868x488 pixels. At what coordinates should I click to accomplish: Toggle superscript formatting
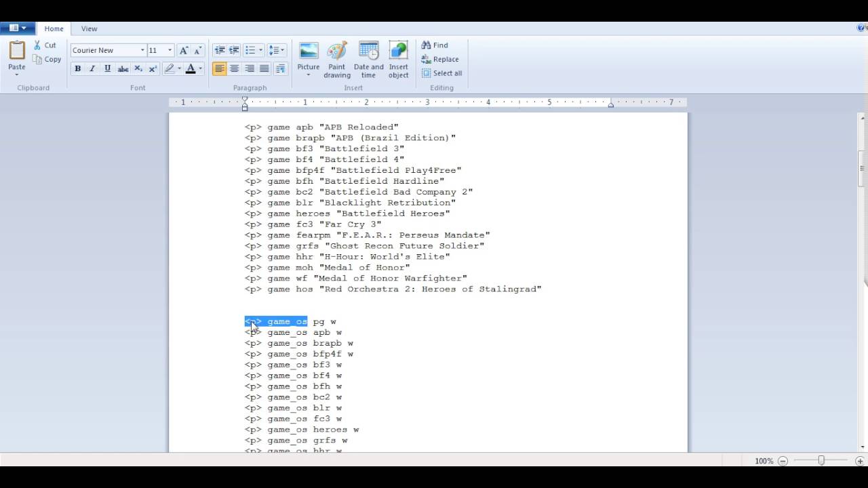coord(153,68)
